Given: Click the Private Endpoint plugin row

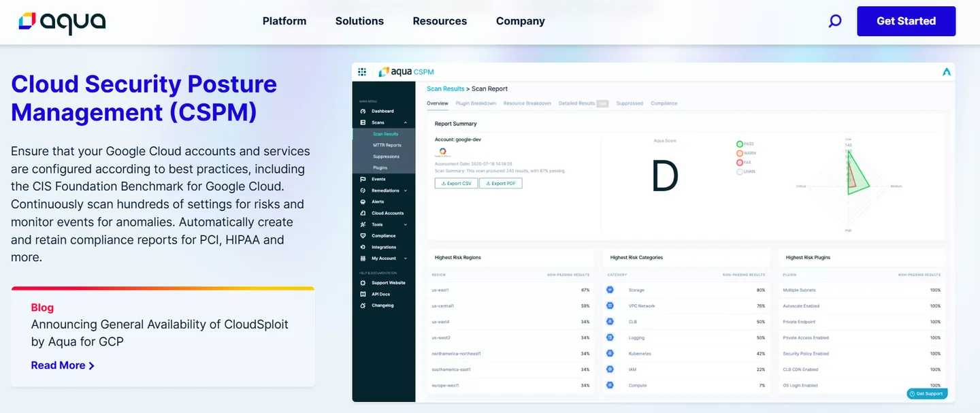Looking at the screenshot, I should click(862, 322).
